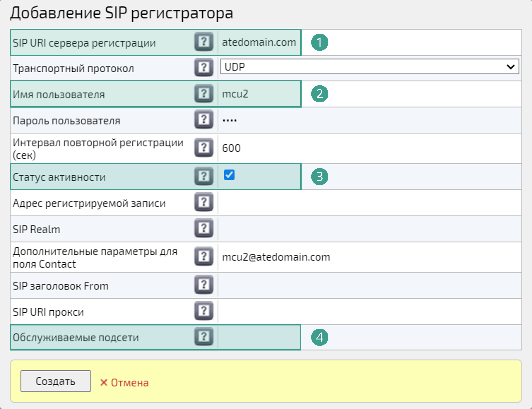Open help for SIP URI сервера регистрации

204,42
